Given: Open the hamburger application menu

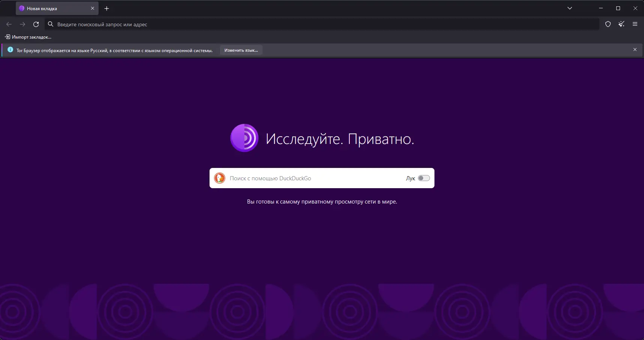Looking at the screenshot, I should point(635,24).
